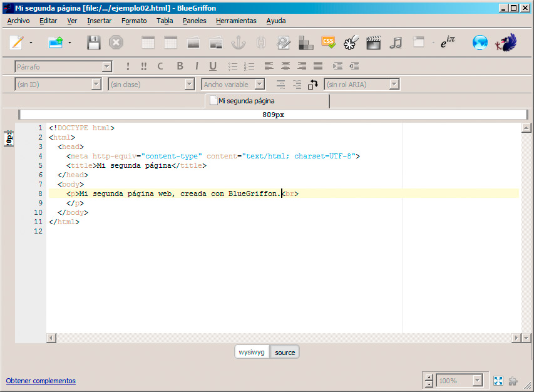Screen dimensions: 534x392
Task: Click the open file folder icon
Action: click(x=56, y=43)
